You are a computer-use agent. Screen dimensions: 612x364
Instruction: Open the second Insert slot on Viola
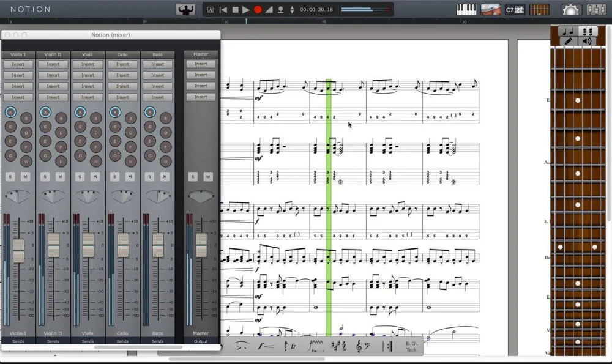pos(88,75)
